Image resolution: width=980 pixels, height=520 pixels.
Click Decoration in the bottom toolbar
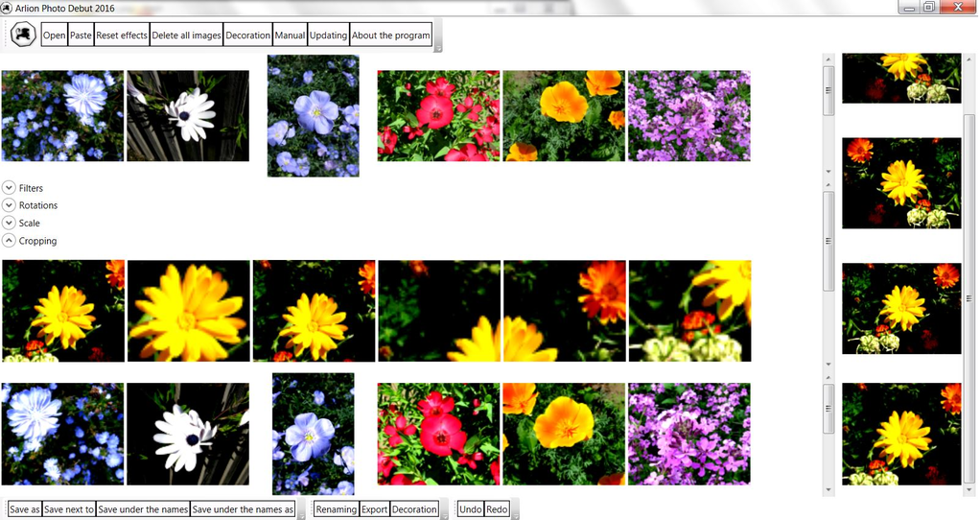click(414, 509)
